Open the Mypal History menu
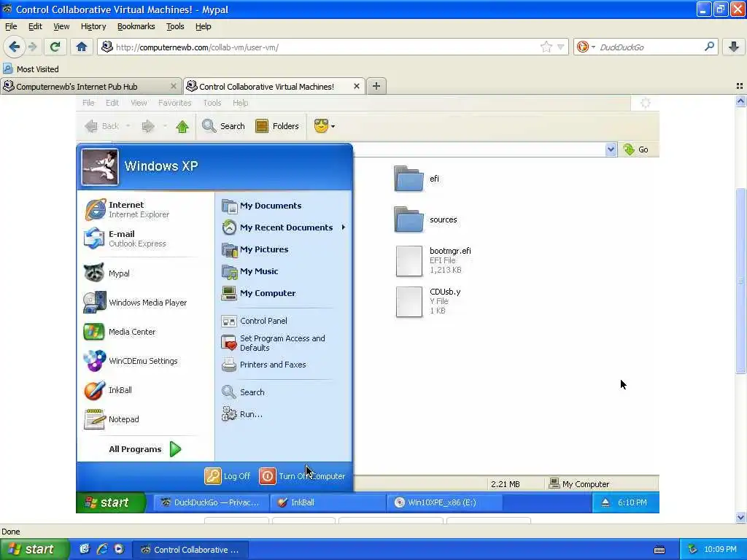The image size is (747, 560). pyautogui.click(x=93, y=26)
